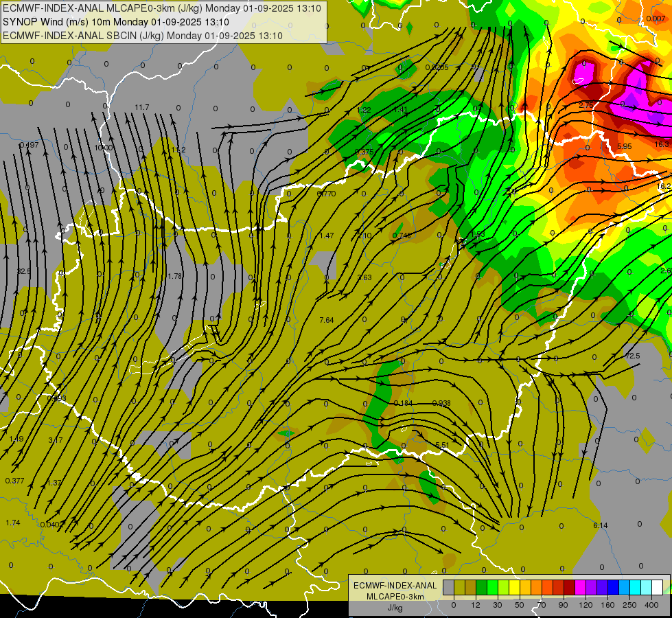Image resolution: width=672 pixels, height=618 pixels.
Task: Click the station value 11.7
Action: (142, 107)
